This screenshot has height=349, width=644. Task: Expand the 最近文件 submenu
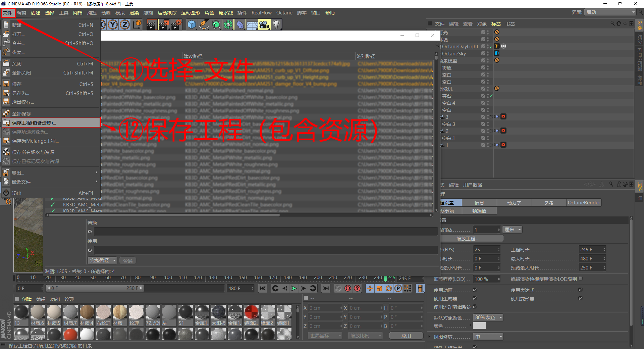(x=50, y=182)
